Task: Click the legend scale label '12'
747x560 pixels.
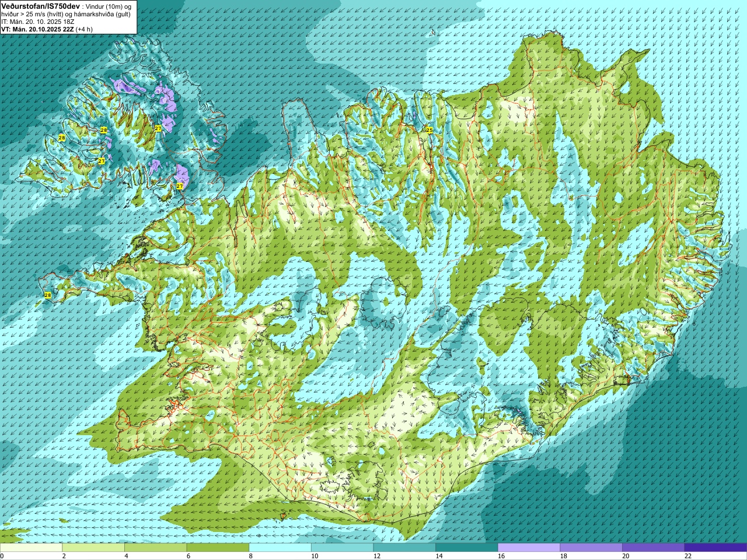Action: click(x=376, y=556)
